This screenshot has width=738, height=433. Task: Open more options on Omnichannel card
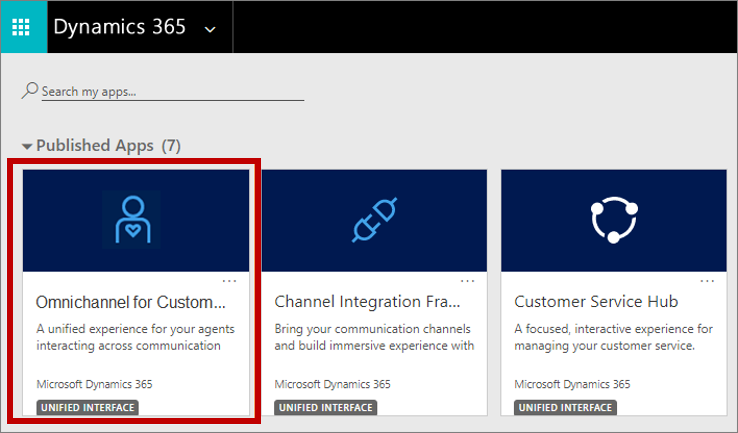229,281
